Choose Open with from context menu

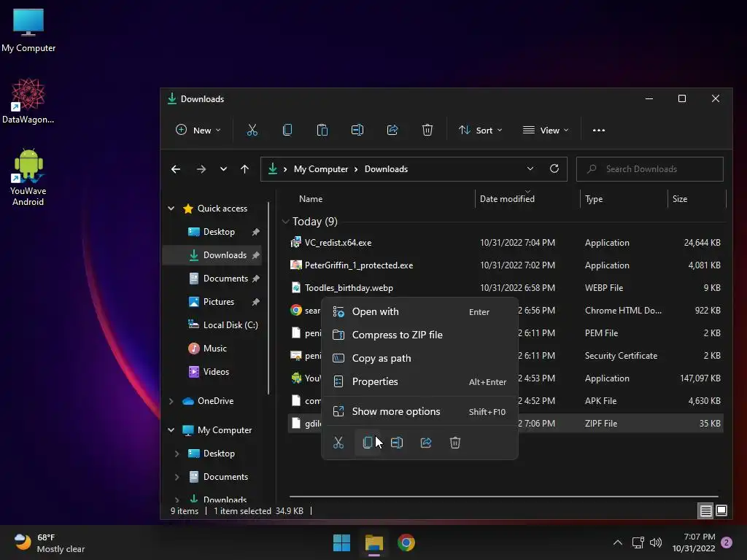tap(419, 311)
